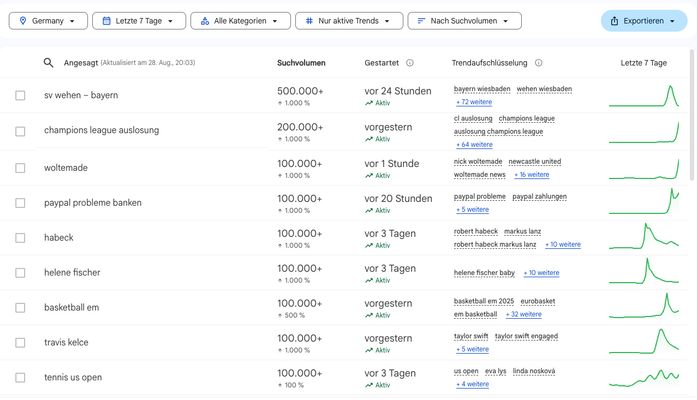Viewport: 697px width, 400px height.
Task: Click the Letzte 7 Tage column header
Action: tap(644, 63)
